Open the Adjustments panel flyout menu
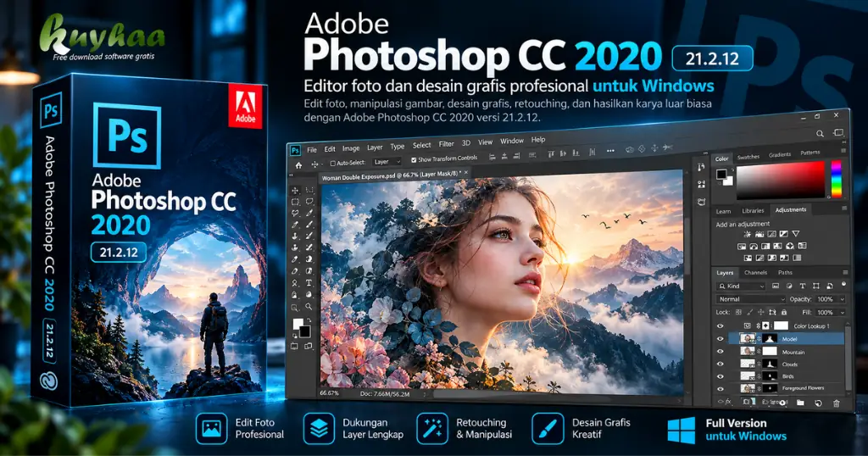This screenshot has width=868, height=456. pyautogui.click(x=844, y=208)
